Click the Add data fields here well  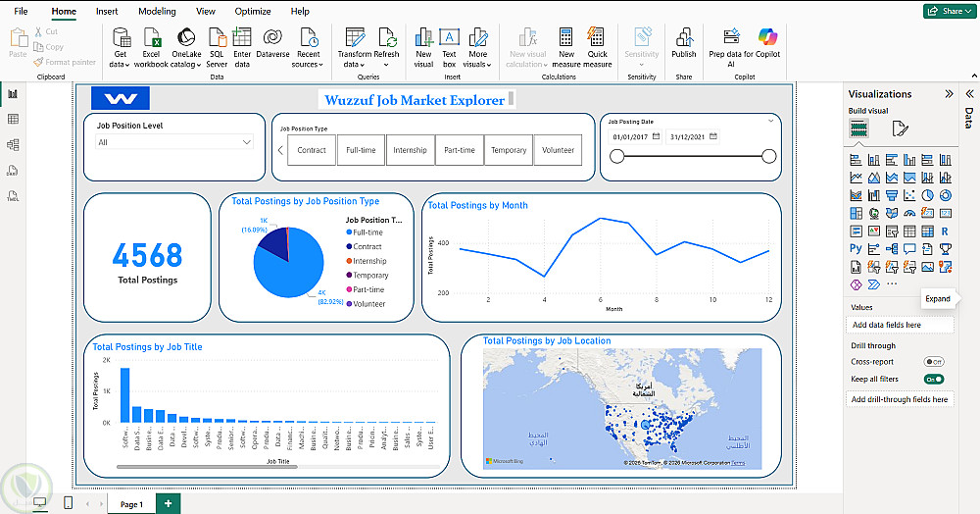(x=900, y=325)
